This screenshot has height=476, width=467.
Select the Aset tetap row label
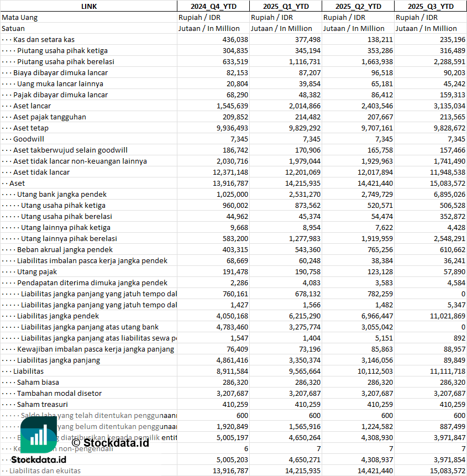point(30,128)
